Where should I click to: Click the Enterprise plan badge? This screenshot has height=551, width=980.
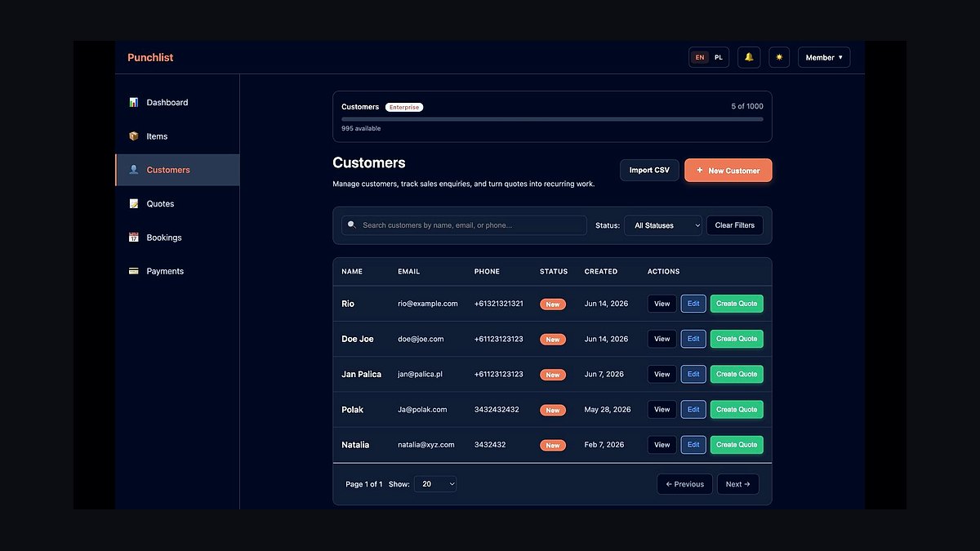click(404, 107)
